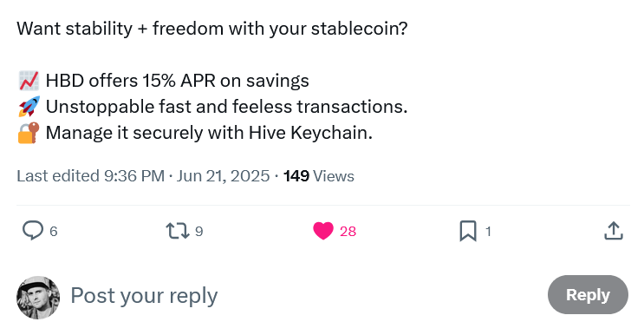The height and width of the screenshot is (335, 644).
Task: Click the Jun 21, 2025 date
Action: point(223,176)
